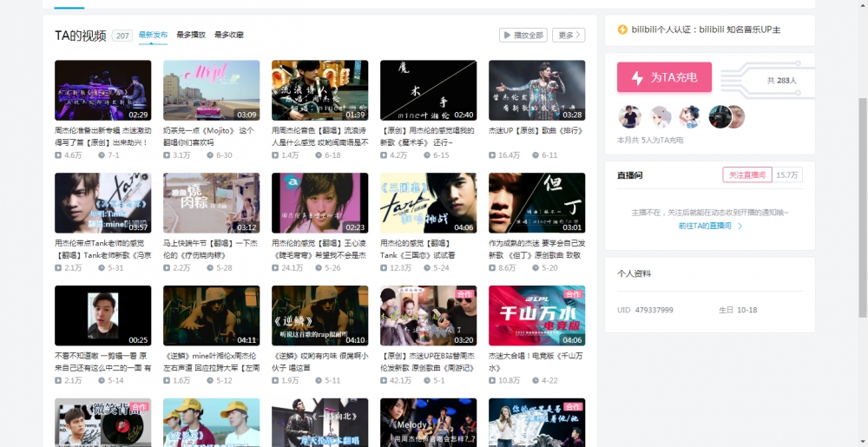The width and height of the screenshot is (868, 447).
Task: Click play count icon beside 24.1万
Action: click(275, 267)
